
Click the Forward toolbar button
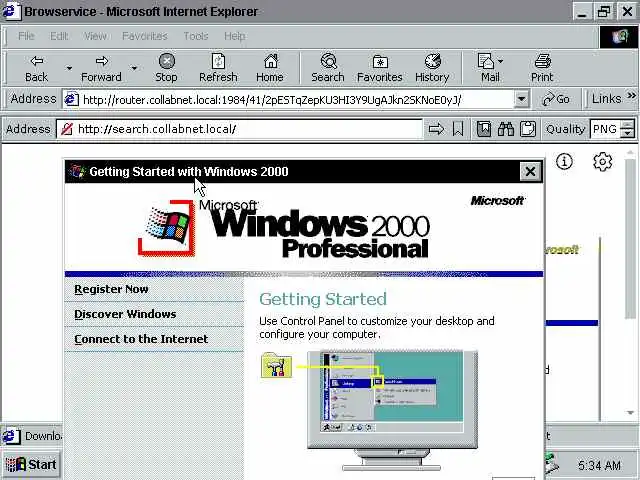click(101, 68)
